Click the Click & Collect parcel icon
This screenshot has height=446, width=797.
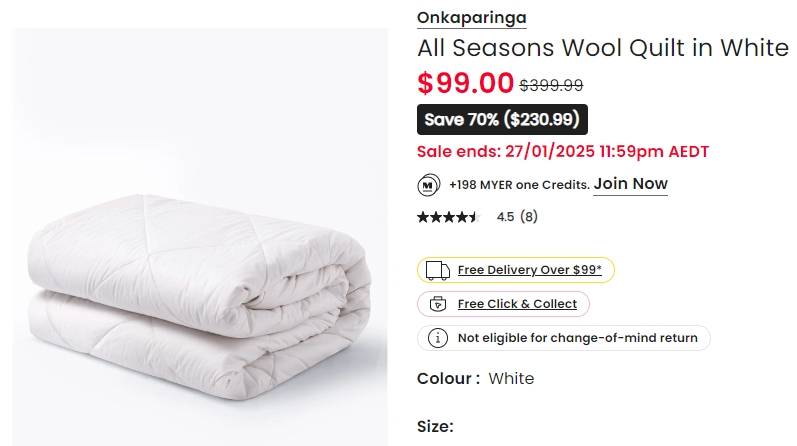[438, 304]
